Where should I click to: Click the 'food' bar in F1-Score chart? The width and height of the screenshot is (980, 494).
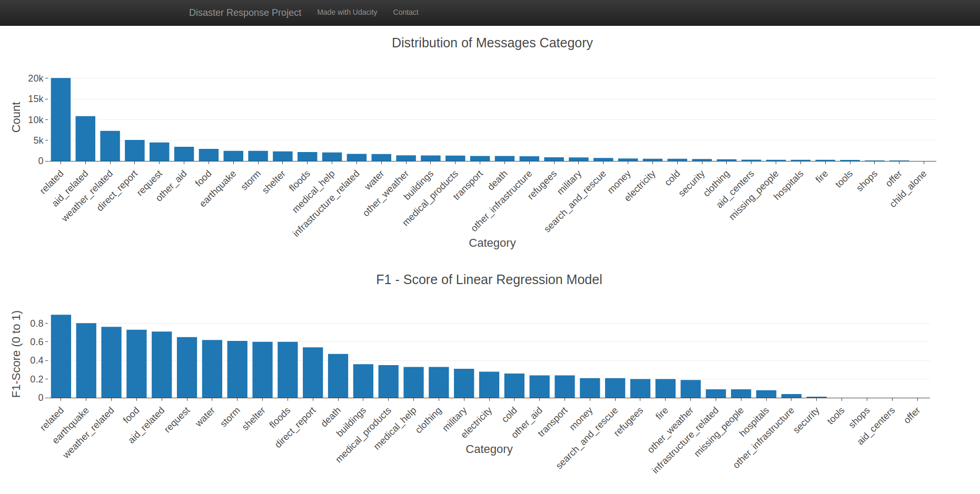tap(136, 364)
